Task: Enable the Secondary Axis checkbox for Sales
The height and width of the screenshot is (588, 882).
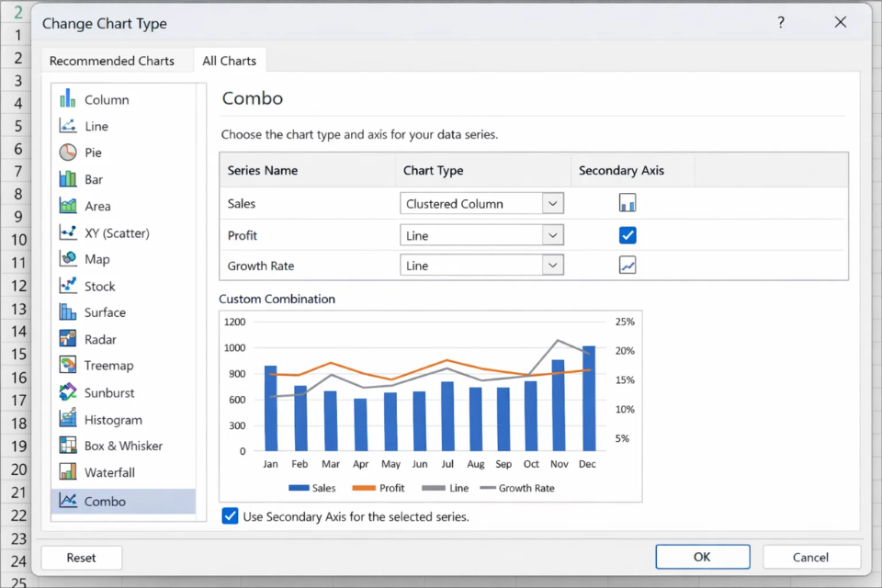Action: (628, 203)
